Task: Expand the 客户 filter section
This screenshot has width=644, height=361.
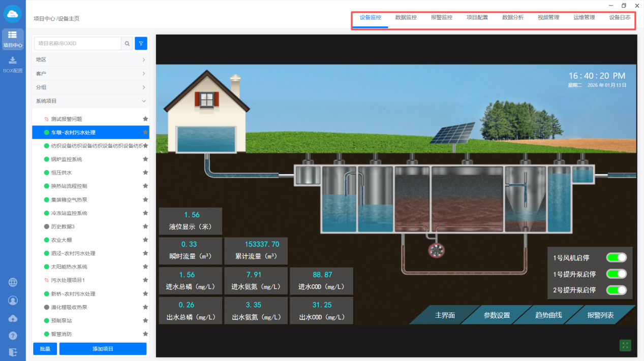Action: 90,74
